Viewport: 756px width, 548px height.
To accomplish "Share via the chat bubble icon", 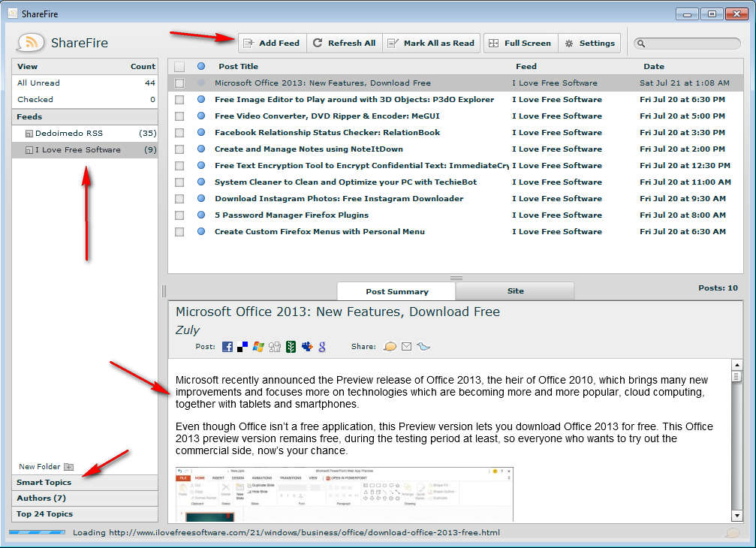I will click(x=390, y=347).
